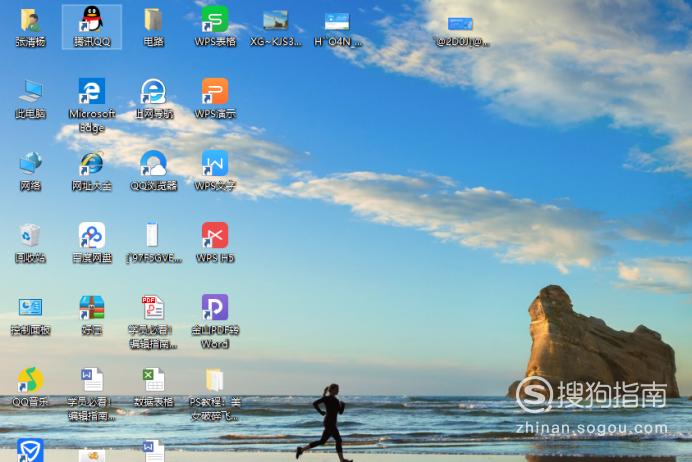
Task: Select the @2D0J}@... image file
Action: [x=460, y=23]
